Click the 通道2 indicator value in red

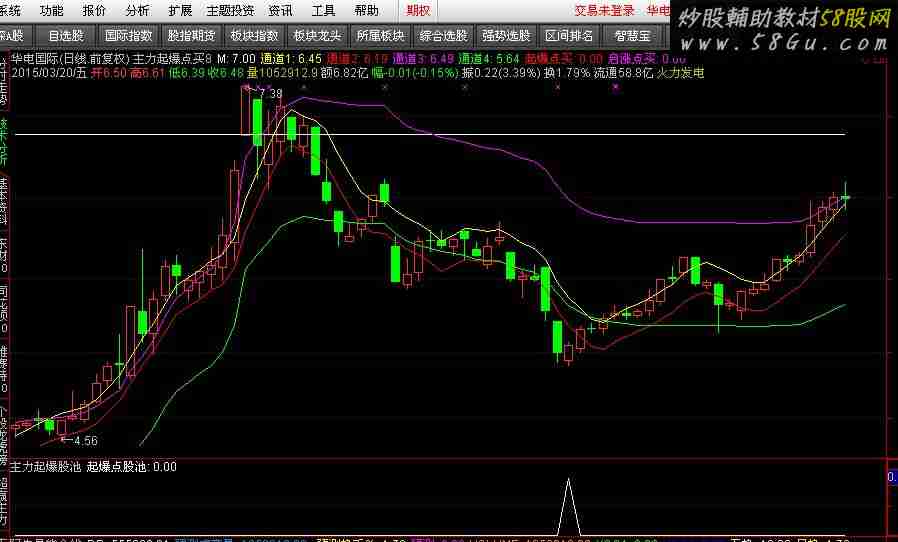(x=357, y=58)
